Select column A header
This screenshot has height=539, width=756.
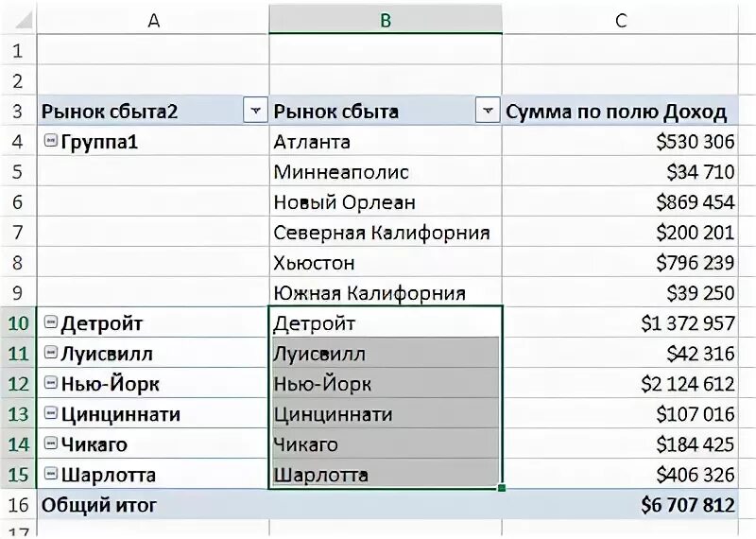(x=153, y=20)
